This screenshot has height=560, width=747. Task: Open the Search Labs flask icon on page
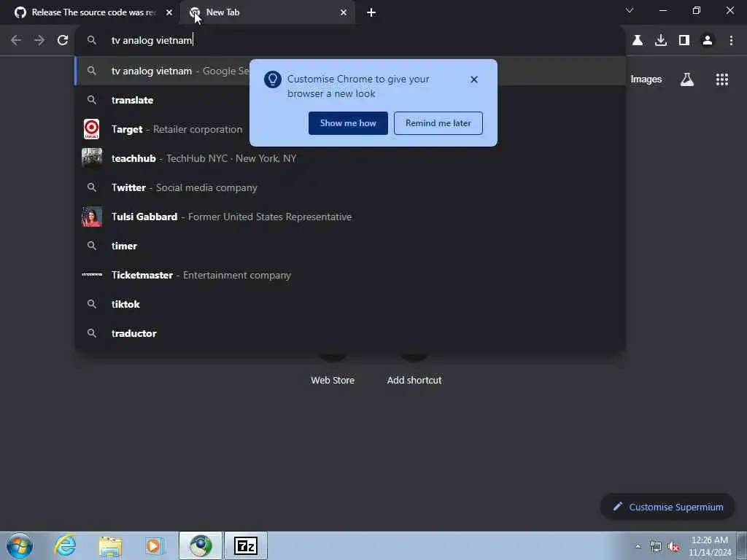tap(687, 79)
